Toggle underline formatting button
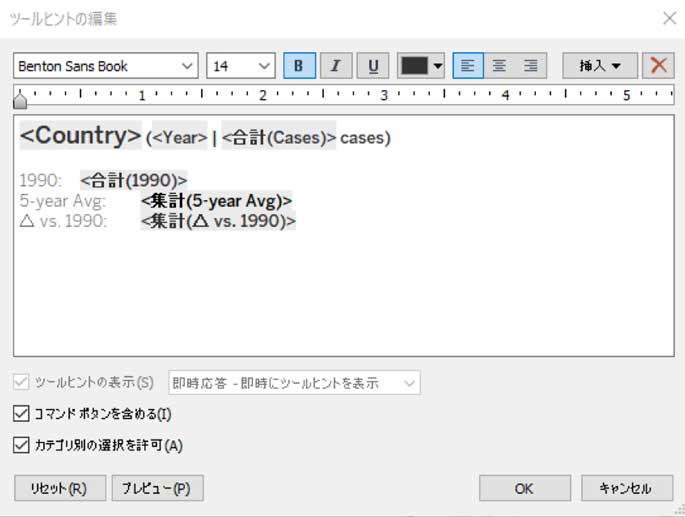 (373, 66)
